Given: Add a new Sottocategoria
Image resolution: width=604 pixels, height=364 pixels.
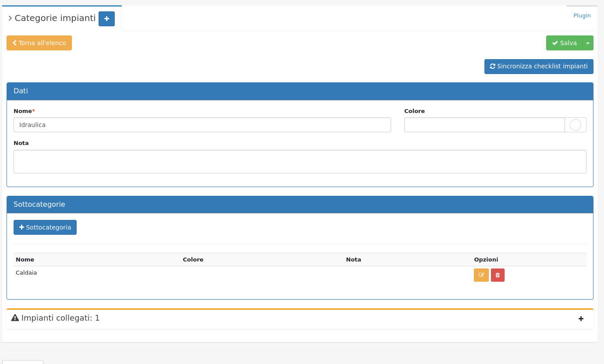Looking at the screenshot, I should 45,227.
